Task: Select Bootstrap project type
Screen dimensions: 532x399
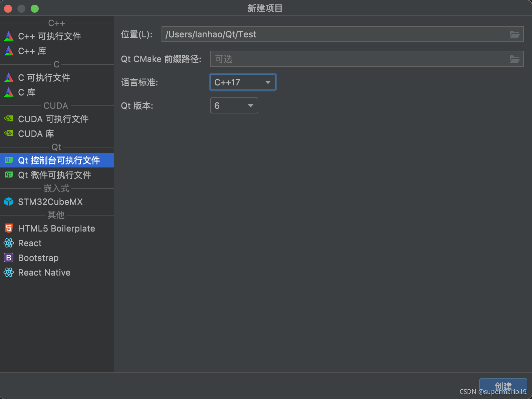Action: (57, 258)
